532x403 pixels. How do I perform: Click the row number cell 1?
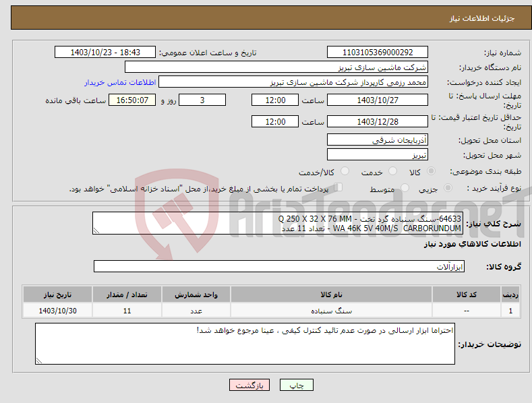(510, 311)
